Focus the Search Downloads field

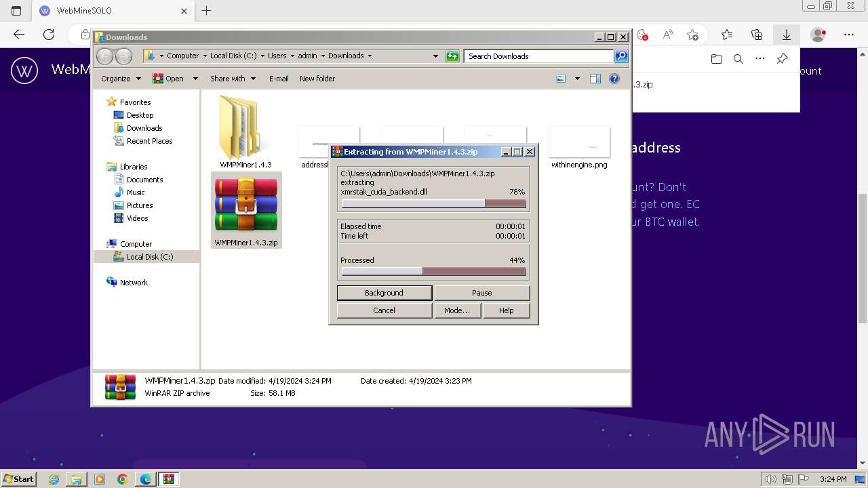[539, 56]
